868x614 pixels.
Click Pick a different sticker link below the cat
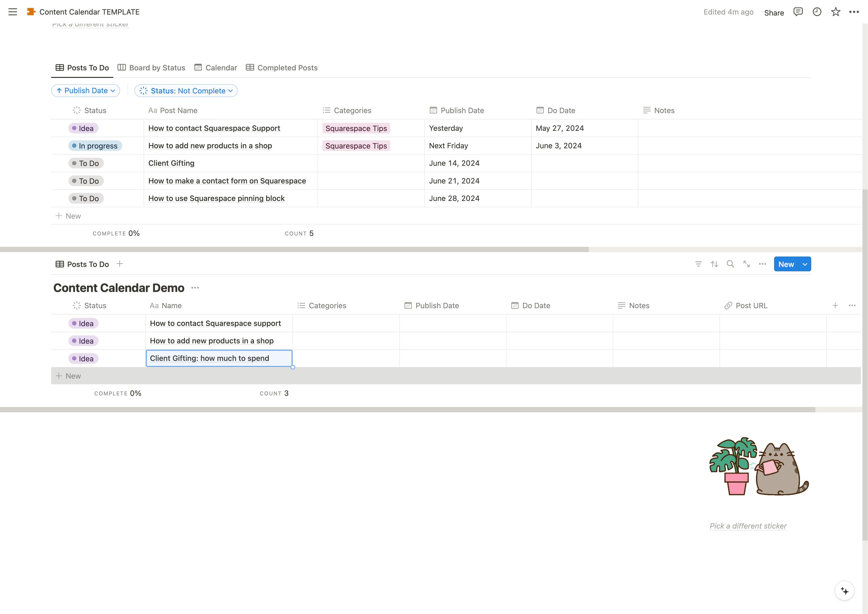point(748,526)
